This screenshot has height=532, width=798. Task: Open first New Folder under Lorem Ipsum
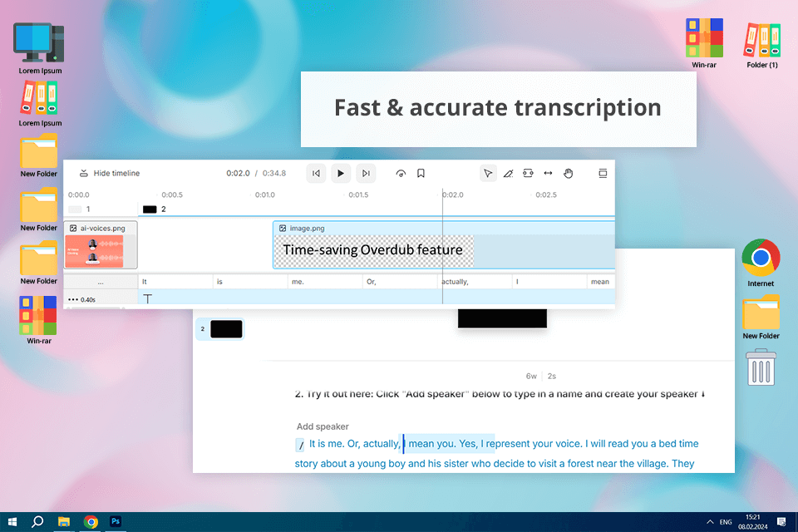pos(39,155)
